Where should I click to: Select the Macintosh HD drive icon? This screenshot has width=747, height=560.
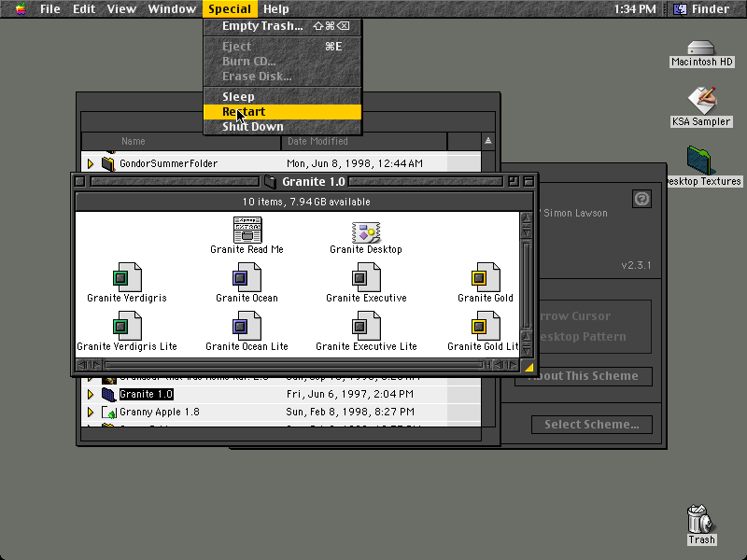[x=701, y=49]
